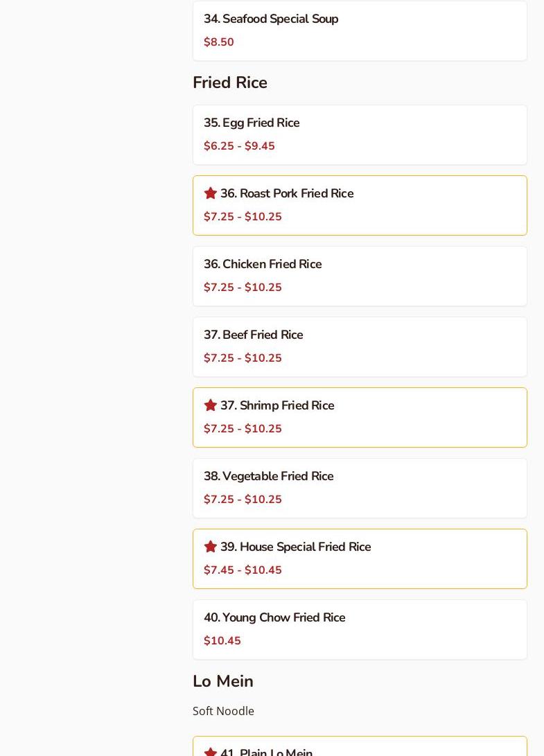
Task: Select 40. Young Chow Fried Rice
Action: click(x=274, y=618)
